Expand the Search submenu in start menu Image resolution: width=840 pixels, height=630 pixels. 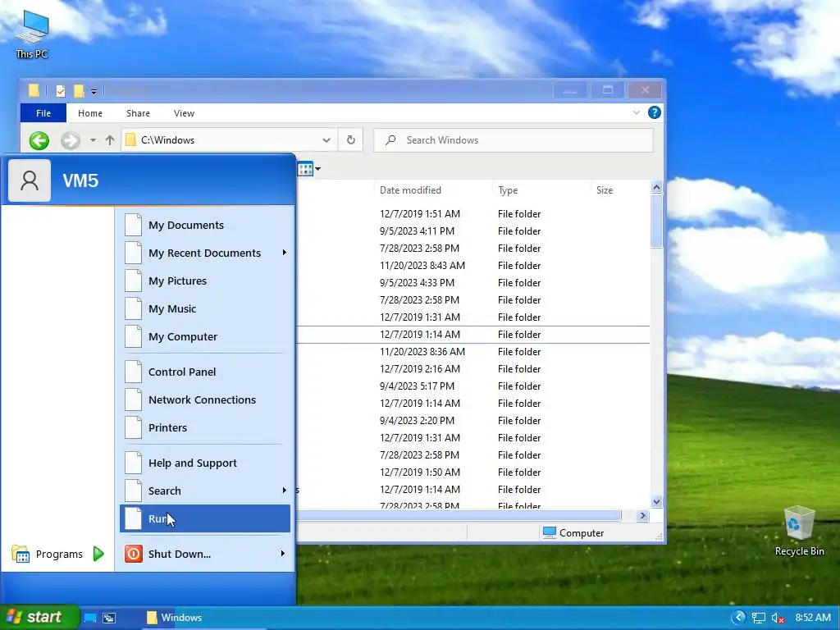pos(284,491)
